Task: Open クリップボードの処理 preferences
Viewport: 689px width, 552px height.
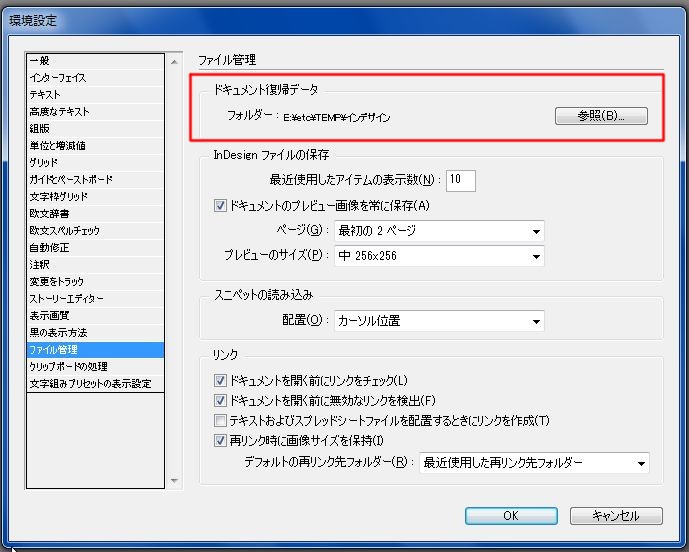Action: (95, 367)
